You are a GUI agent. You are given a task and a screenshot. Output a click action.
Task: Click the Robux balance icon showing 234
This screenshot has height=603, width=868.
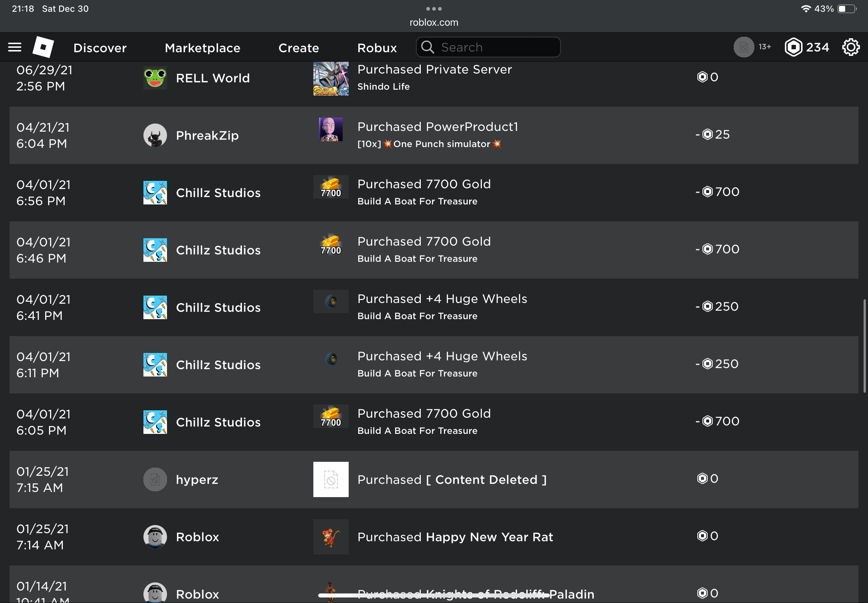coord(793,47)
